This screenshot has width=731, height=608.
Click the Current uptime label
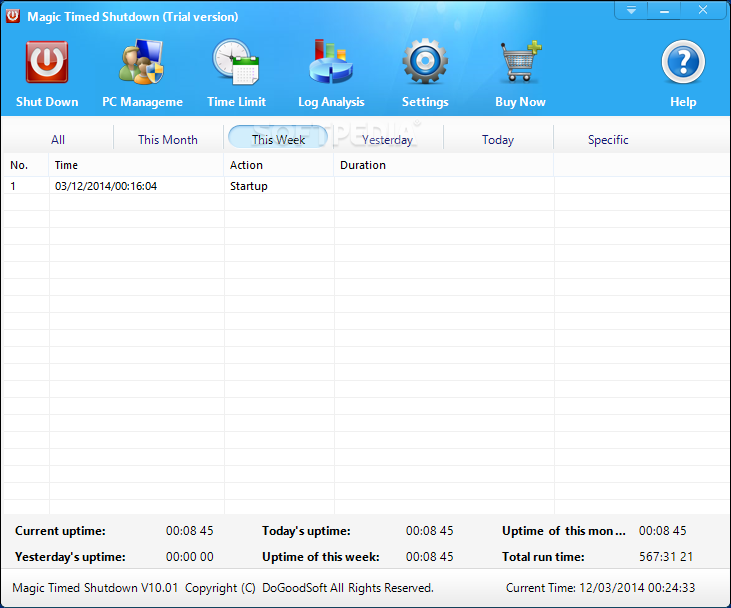pyautogui.click(x=60, y=531)
